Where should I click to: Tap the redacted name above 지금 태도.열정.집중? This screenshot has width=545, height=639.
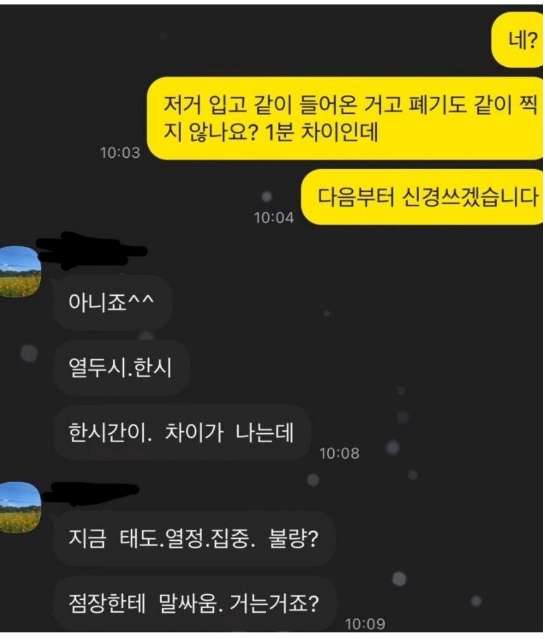pos(90,493)
